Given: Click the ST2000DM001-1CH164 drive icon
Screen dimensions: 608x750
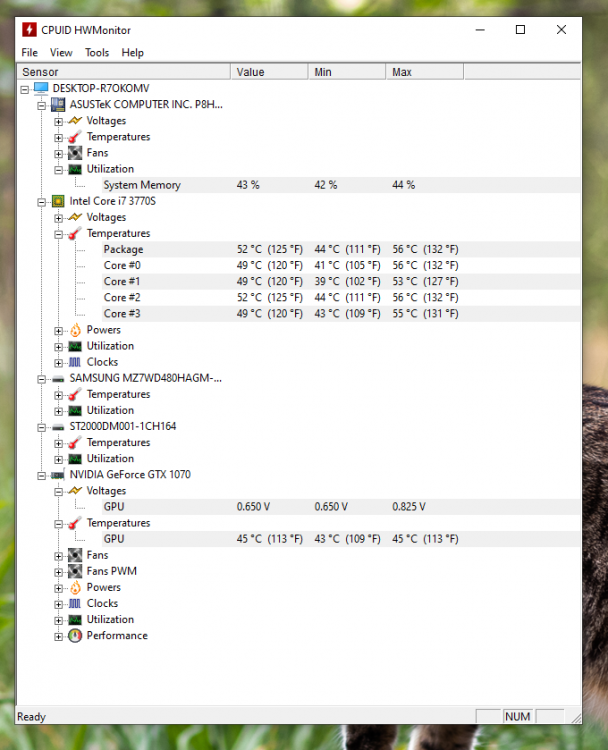Looking at the screenshot, I should 58,427.
